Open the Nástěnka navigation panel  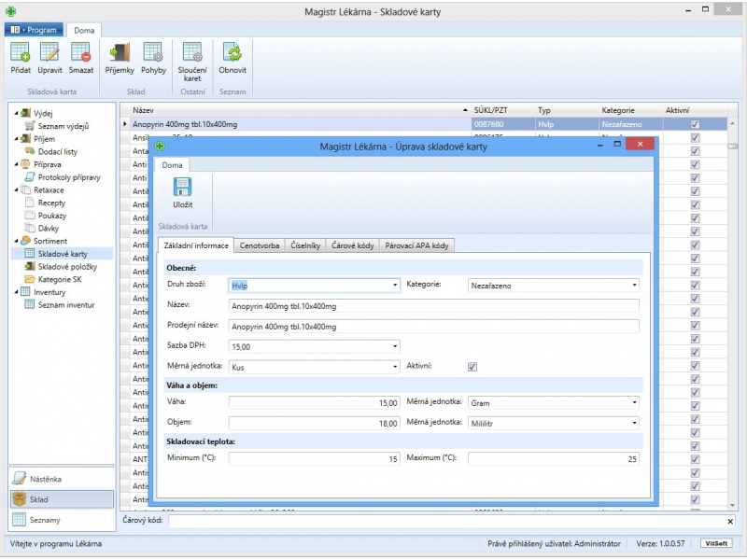pos(60,479)
